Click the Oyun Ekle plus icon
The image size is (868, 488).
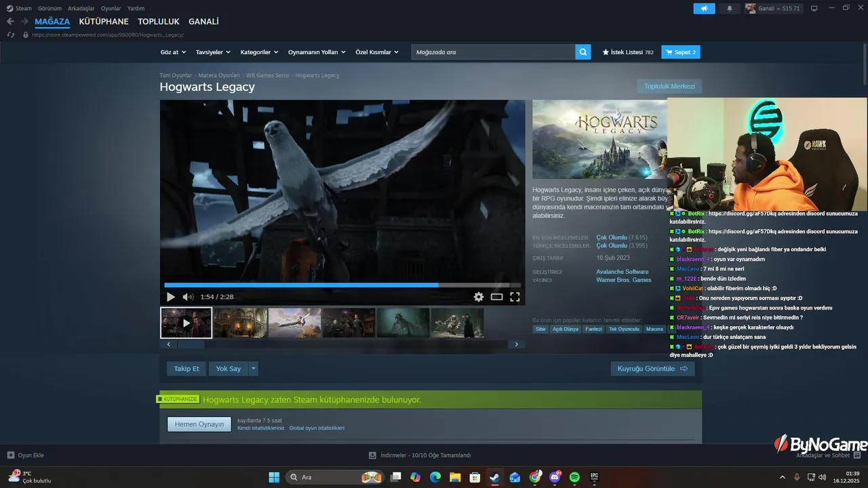click(x=11, y=455)
